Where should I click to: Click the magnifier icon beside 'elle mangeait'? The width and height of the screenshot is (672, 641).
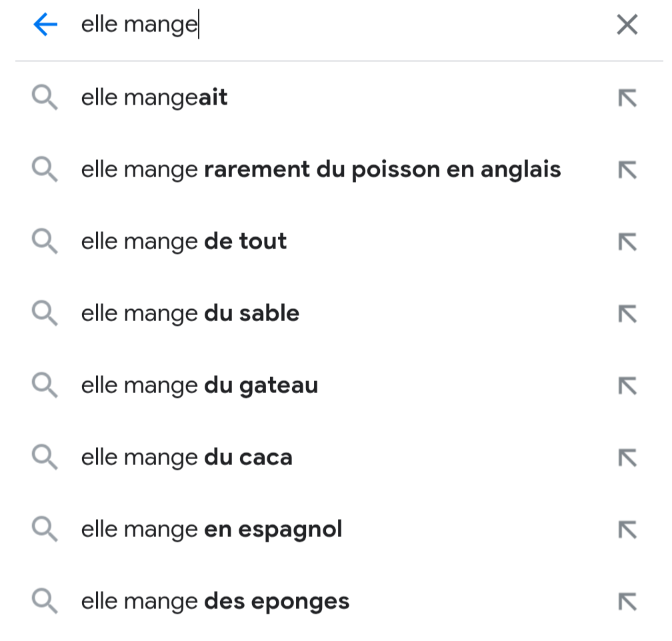[x=45, y=99]
